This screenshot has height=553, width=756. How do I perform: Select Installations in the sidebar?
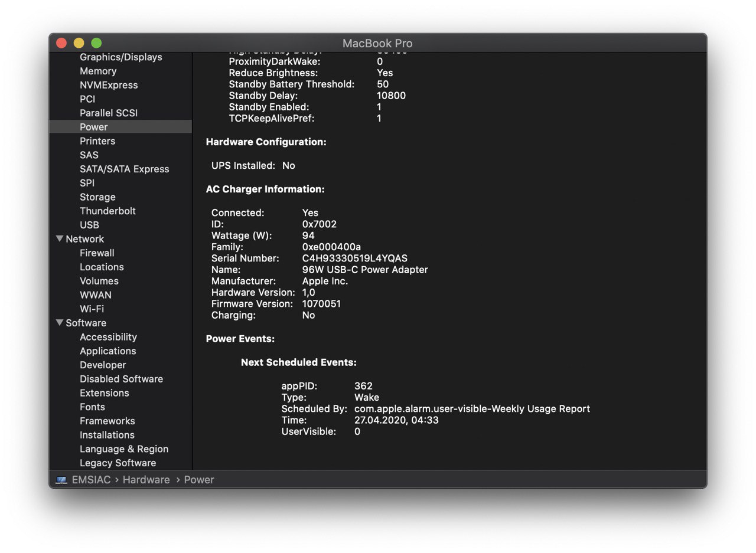click(107, 435)
